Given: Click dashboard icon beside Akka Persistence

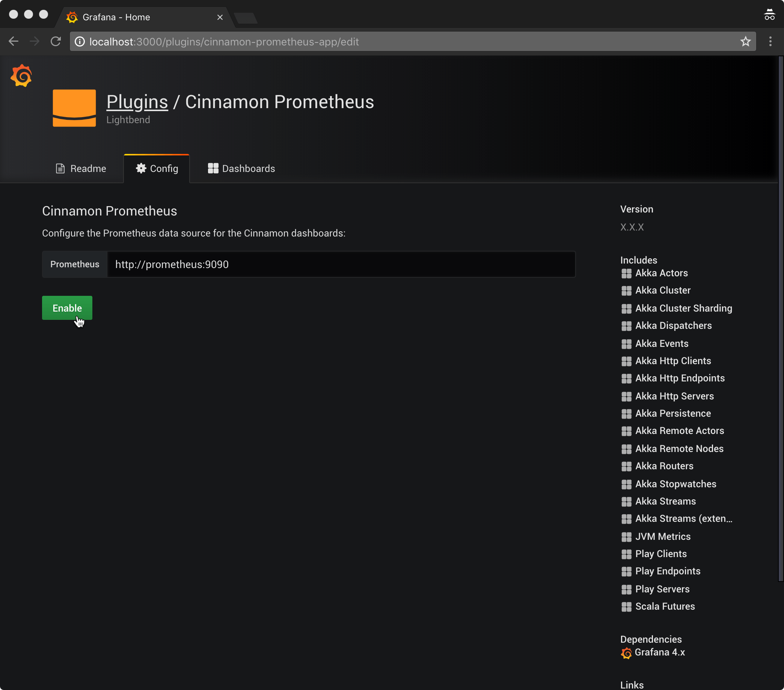Looking at the screenshot, I should [x=626, y=414].
